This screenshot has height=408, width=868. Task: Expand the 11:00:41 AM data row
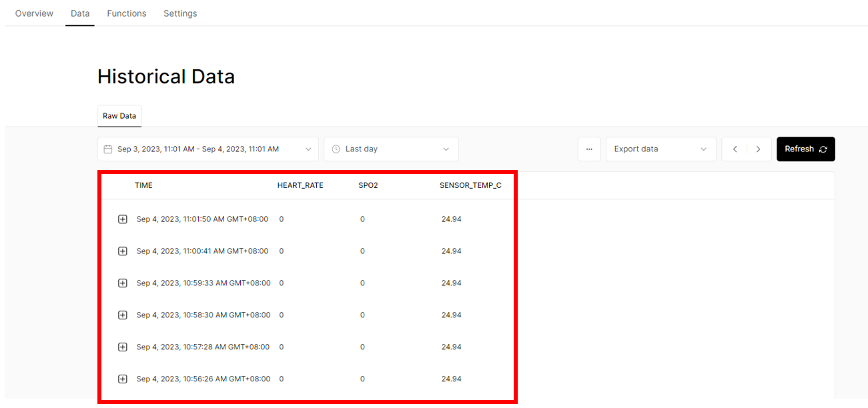(x=123, y=251)
